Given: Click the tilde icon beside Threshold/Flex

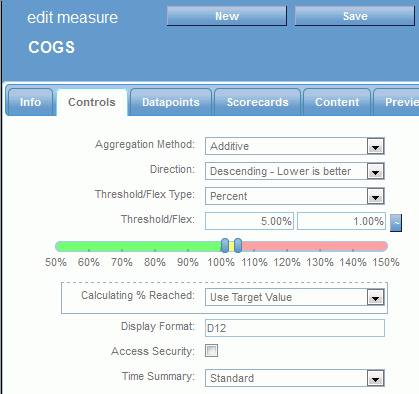Looking at the screenshot, I should pos(396,223).
